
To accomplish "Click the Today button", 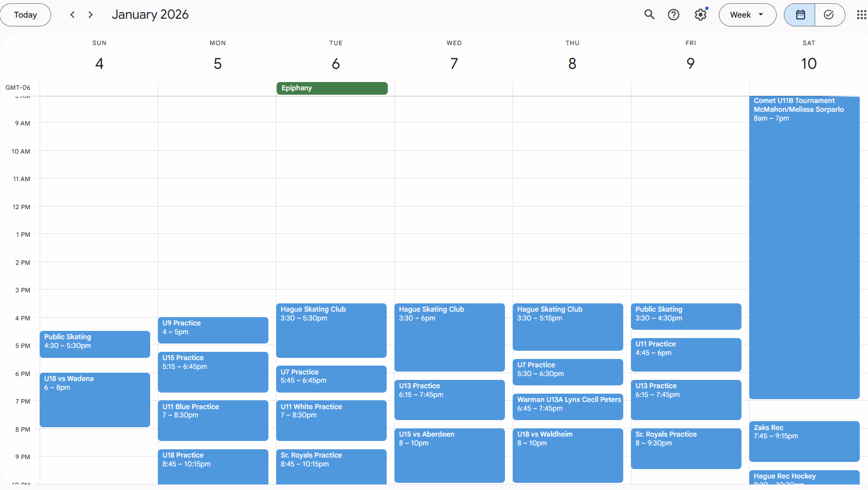I will 25,15.
